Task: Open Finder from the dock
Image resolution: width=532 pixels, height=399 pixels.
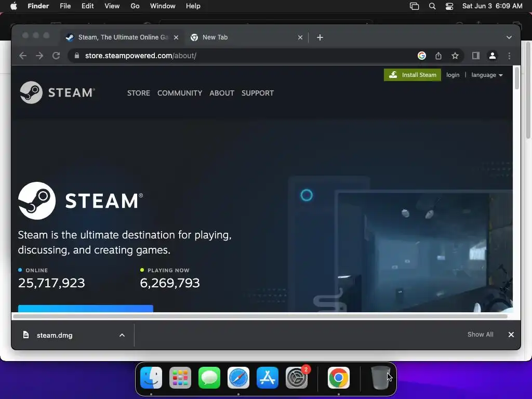Action: click(x=151, y=378)
